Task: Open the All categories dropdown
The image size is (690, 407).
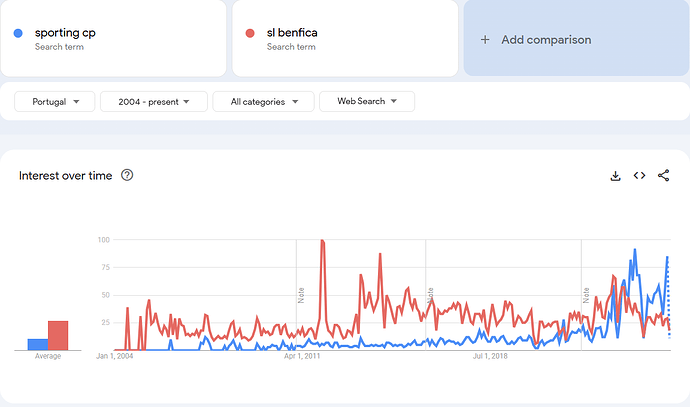Action: coord(264,101)
